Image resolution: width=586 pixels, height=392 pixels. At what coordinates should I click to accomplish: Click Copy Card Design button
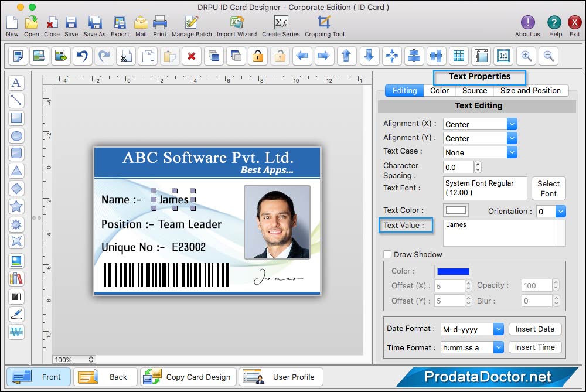[x=188, y=377]
